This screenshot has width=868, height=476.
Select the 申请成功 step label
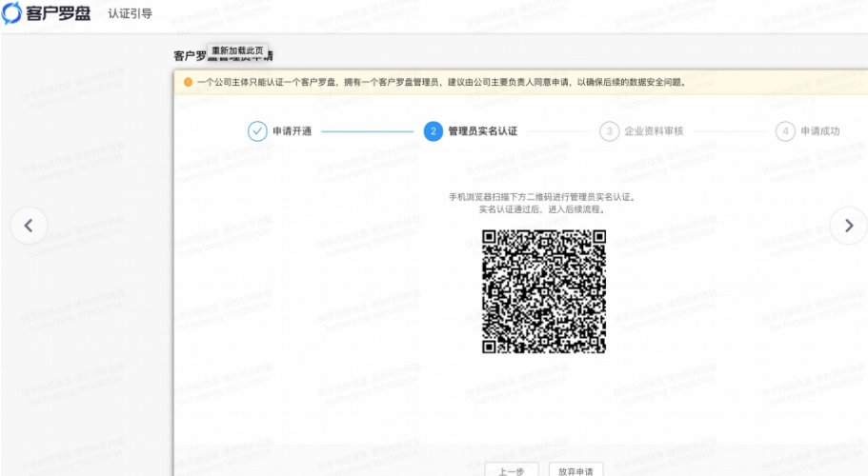(820, 131)
